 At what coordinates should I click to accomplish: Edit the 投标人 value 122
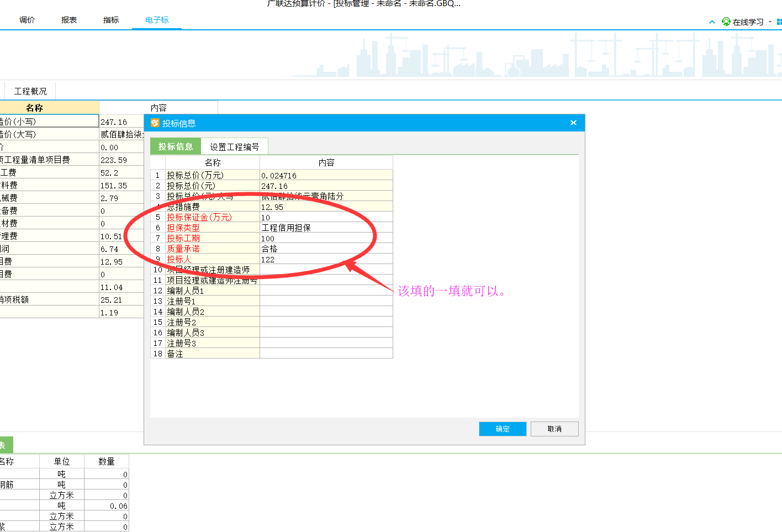click(x=326, y=259)
